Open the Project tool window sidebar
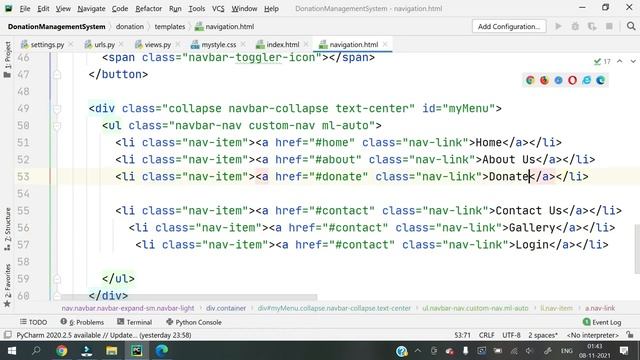This screenshot has width=640, height=360. tap(7, 59)
